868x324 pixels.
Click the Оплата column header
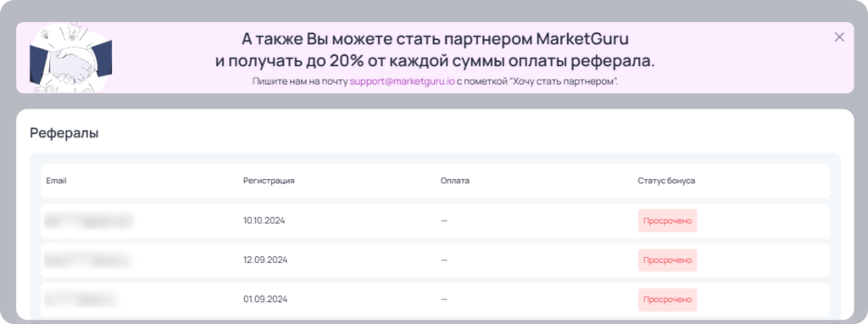[455, 182]
